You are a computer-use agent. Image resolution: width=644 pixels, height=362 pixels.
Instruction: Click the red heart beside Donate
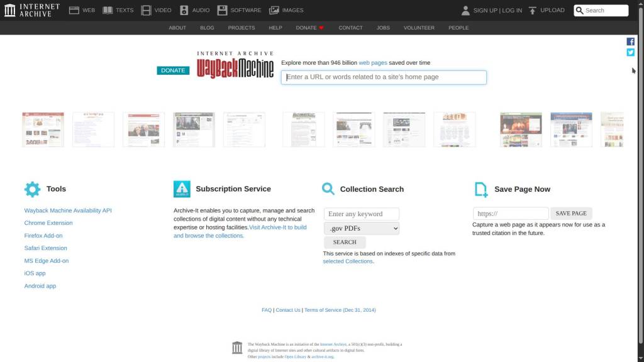point(321,28)
